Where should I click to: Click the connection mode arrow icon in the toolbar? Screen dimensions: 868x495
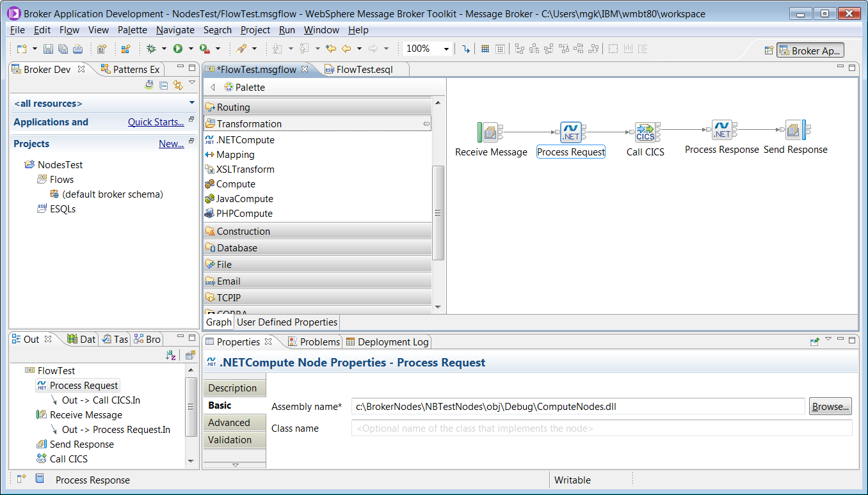(x=465, y=49)
